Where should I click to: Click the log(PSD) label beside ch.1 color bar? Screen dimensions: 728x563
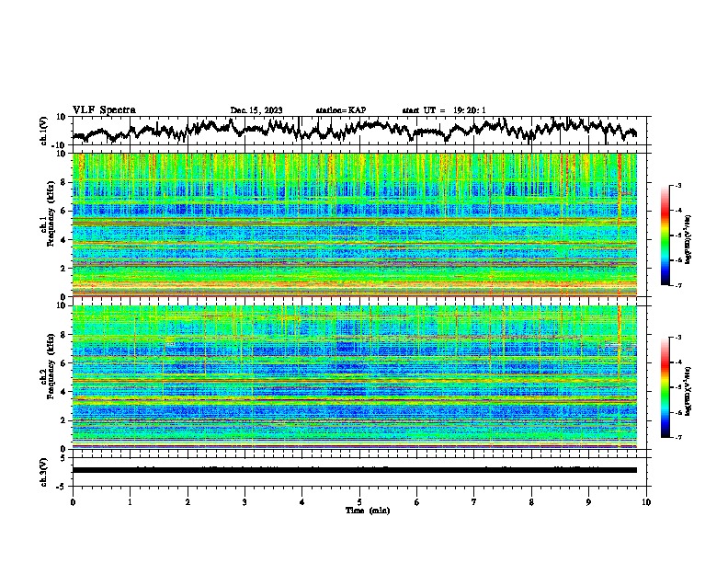[x=688, y=239]
